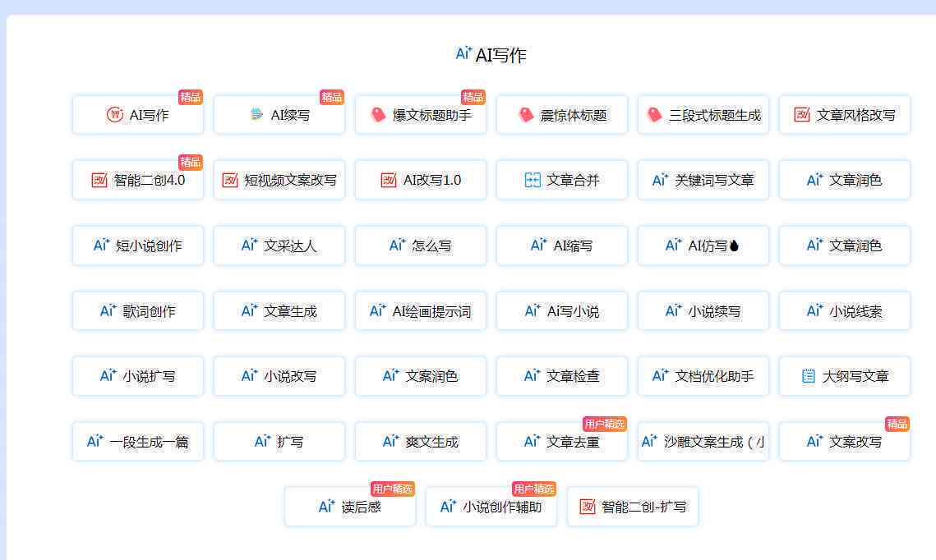Open the 文案改写 tool
The image size is (936, 560).
click(845, 441)
